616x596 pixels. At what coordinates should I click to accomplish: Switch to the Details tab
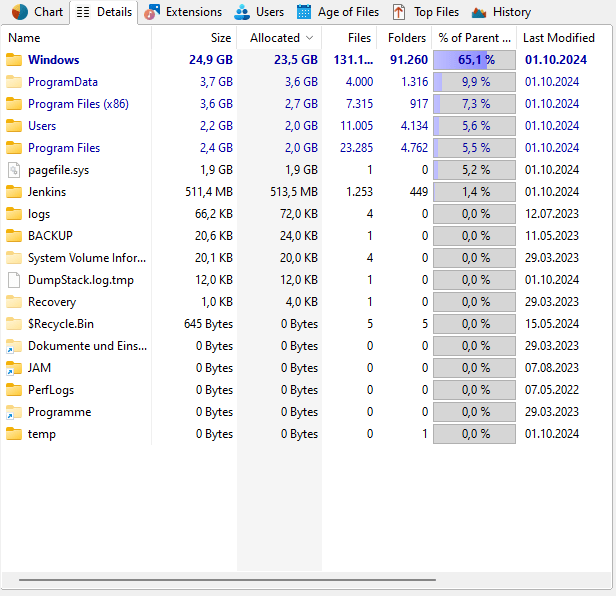point(104,12)
